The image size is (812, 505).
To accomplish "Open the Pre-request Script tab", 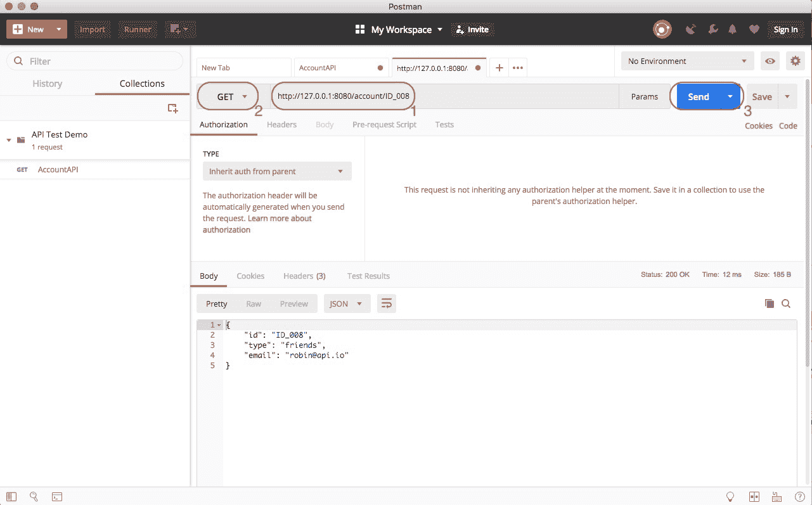I will pyautogui.click(x=384, y=124).
